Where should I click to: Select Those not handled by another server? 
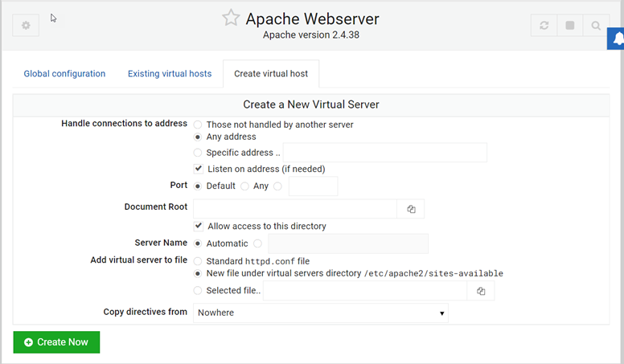click(198, 125)
